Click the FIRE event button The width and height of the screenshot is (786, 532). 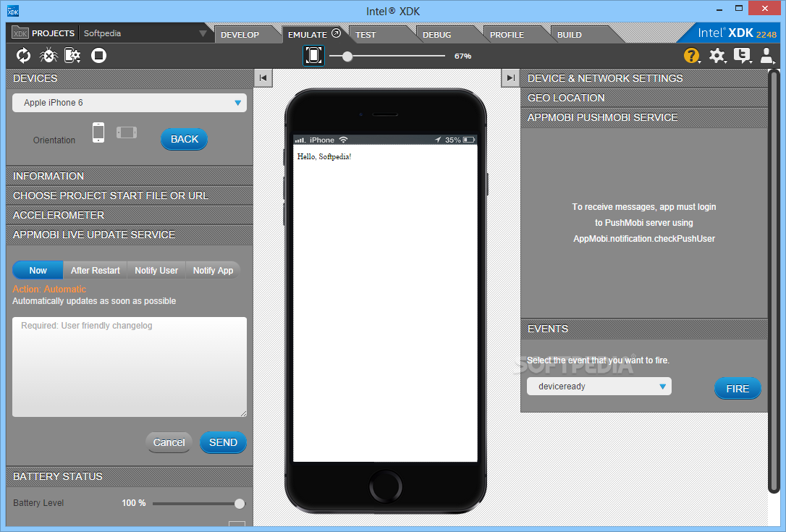pos(738,389)
